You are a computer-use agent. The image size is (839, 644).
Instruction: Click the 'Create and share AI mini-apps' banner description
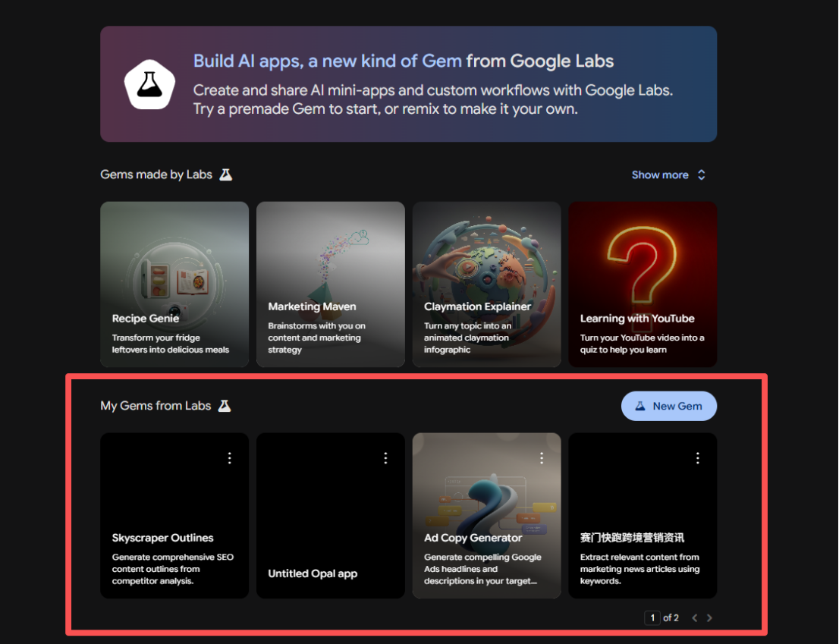(x=433, y=99)
